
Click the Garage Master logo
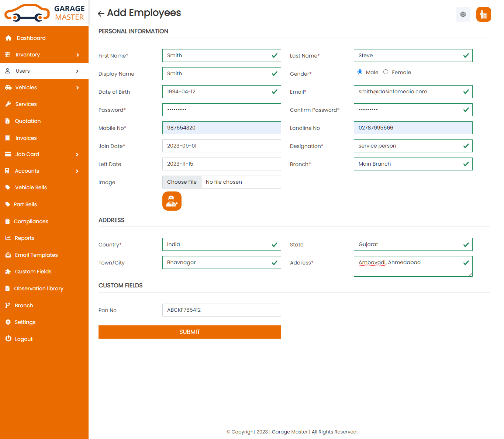44,13
